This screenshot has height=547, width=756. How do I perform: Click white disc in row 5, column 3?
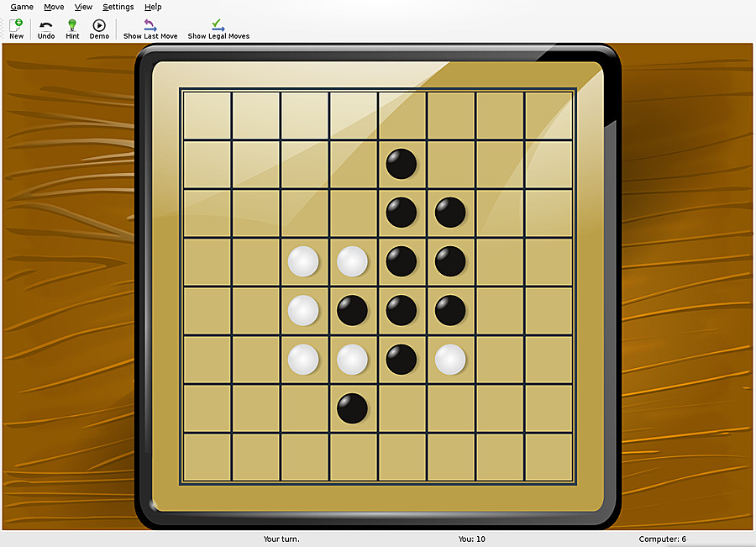coord(303,310)
